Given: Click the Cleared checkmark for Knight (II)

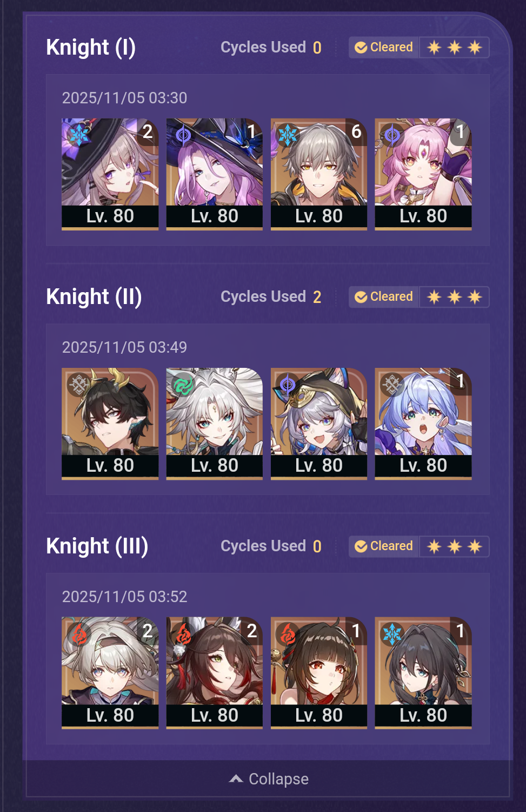Looking at the screenshot, I should pos(361,297).
